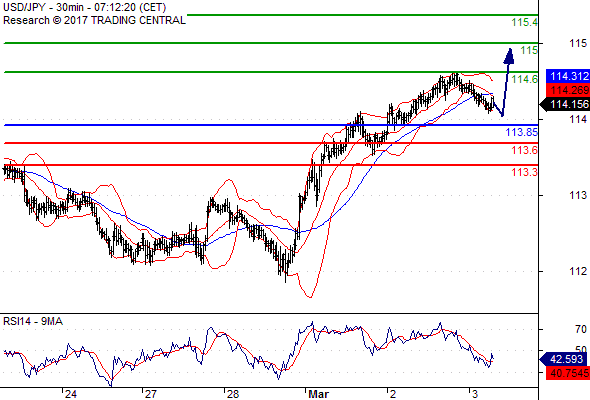590x400 pixels.
Task: Click the RSI14 - 9MA indicator label
Action: (33, 321)
